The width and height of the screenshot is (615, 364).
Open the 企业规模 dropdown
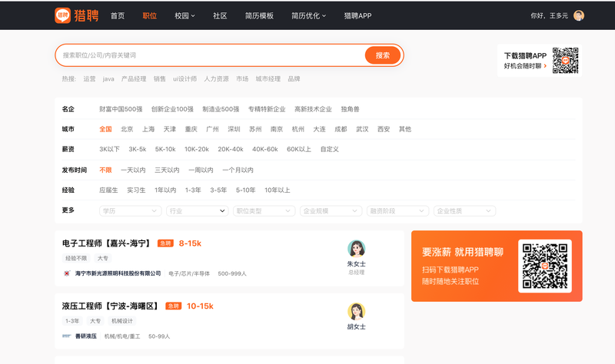point(331,211)
